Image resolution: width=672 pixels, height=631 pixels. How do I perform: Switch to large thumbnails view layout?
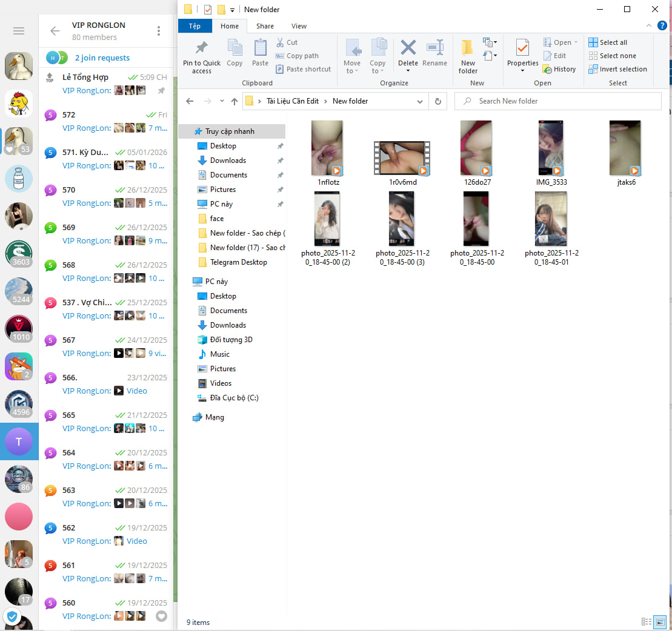coord(660,622)
